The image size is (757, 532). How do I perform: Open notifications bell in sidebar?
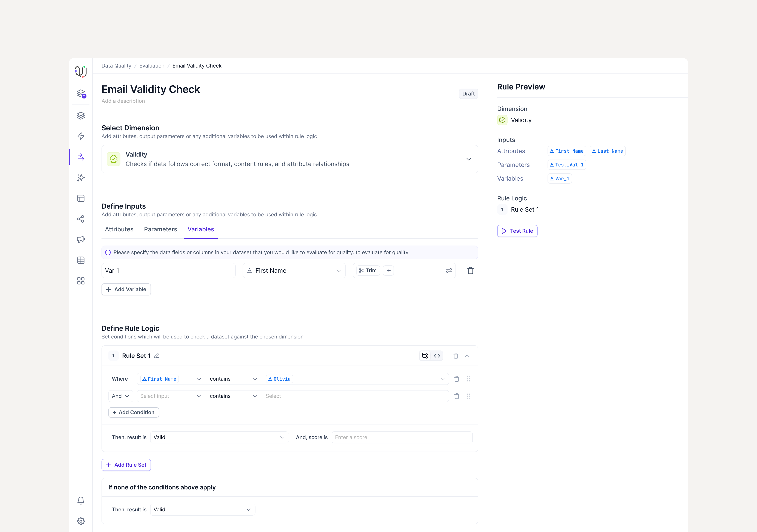tap(81, 500)
